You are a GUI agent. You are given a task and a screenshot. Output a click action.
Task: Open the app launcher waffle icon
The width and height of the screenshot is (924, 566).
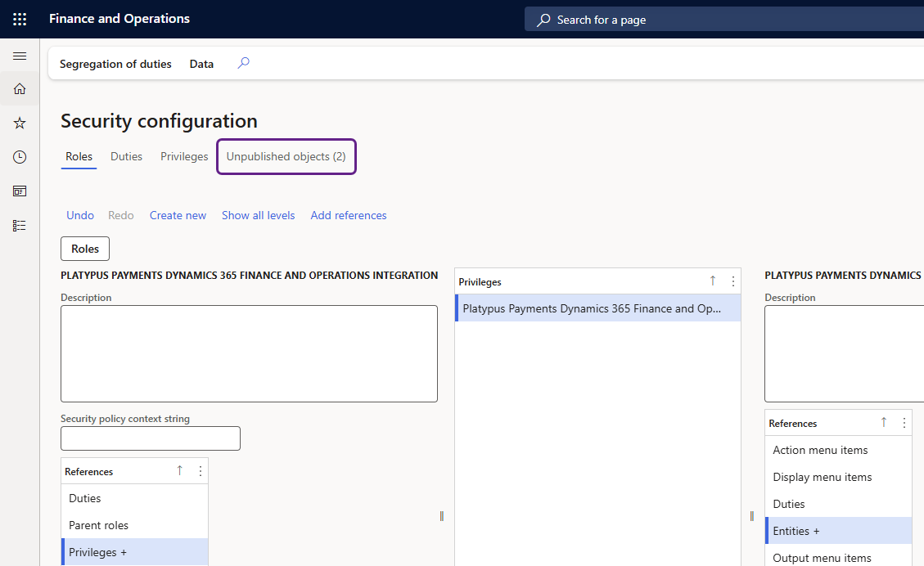coord(20,19)
